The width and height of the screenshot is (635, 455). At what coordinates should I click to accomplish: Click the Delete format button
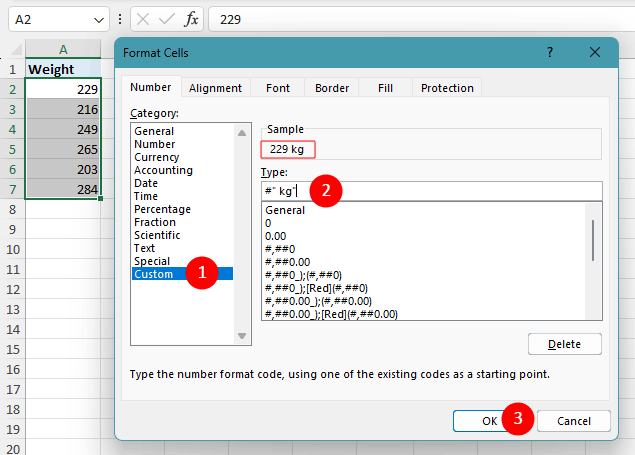pos(564,344)
